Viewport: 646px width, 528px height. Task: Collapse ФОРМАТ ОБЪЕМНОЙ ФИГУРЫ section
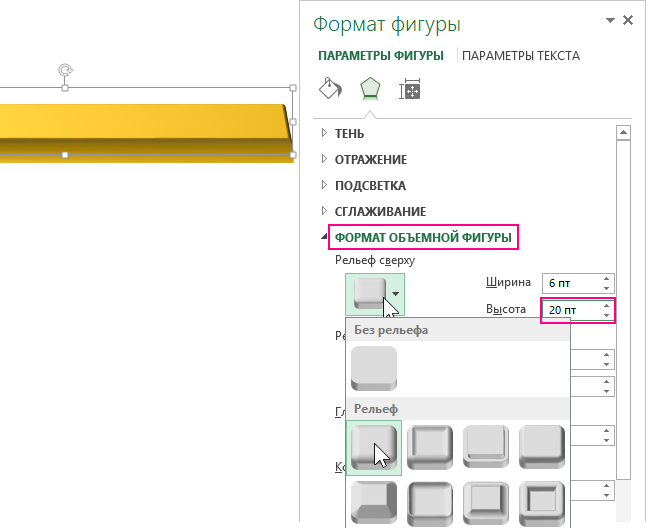tap(324, 236)
